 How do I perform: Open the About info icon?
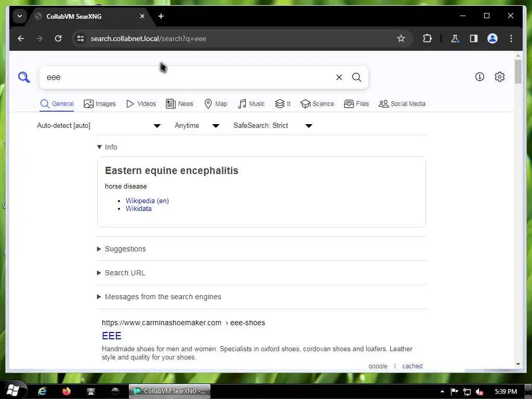pyautogui.click(x=480, y=77)
